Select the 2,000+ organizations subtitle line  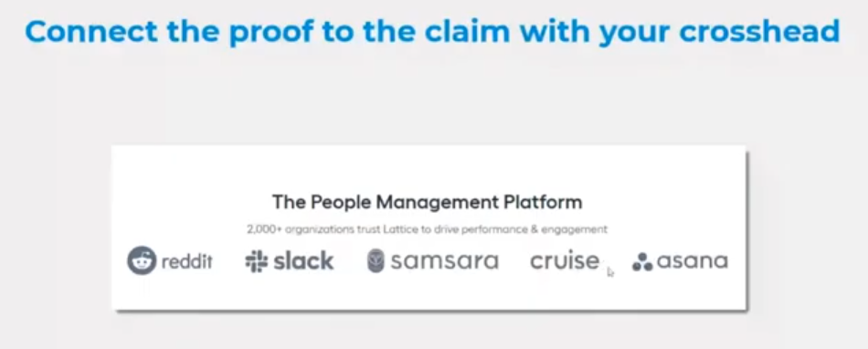(427, 229)
